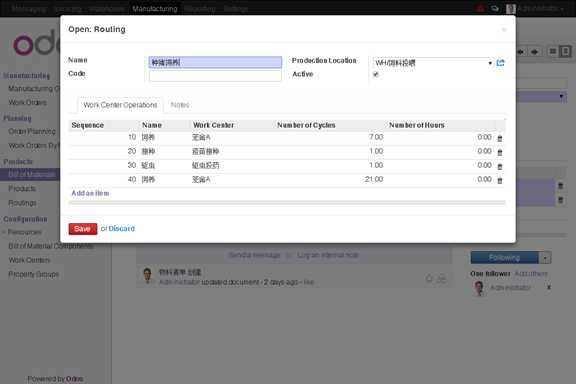576x384 pixels.
Task: Open Manufacturing Orders in the sidebar
Action: point(33,89)
